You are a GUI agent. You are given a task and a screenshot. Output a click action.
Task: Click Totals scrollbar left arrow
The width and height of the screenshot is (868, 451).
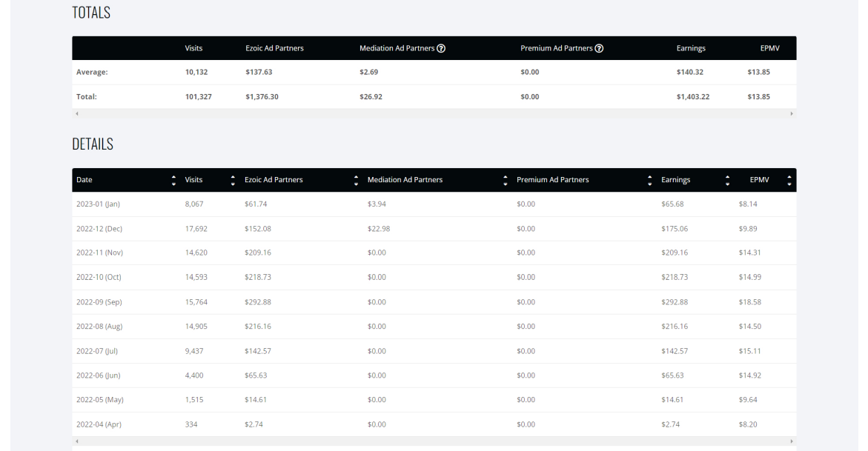tap(77, 113)
